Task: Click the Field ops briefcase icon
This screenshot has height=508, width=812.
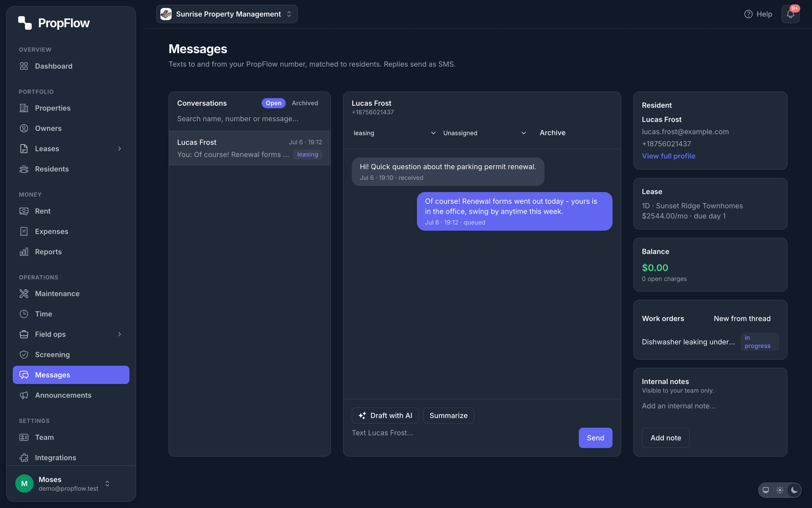Action: [24, 334]
